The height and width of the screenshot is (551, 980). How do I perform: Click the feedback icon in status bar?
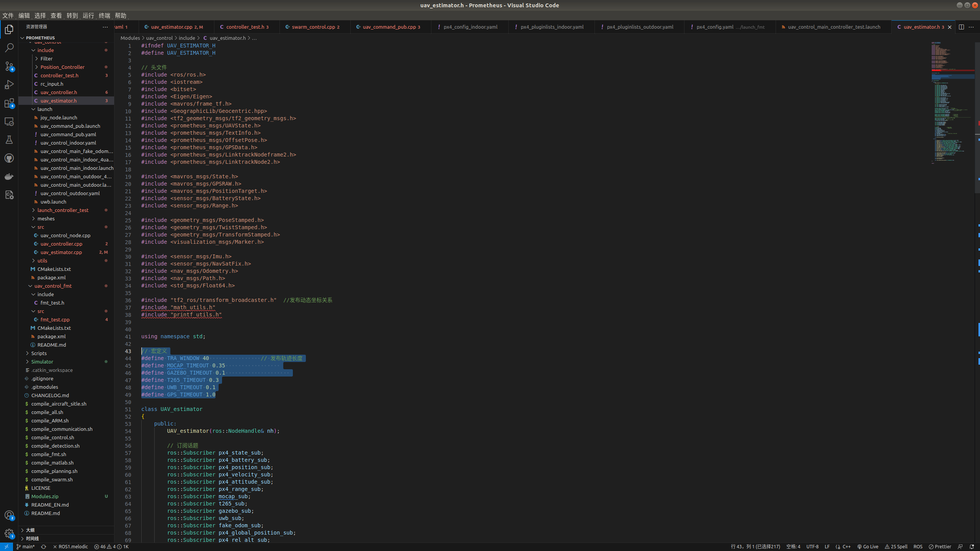[x=960, y=546]
